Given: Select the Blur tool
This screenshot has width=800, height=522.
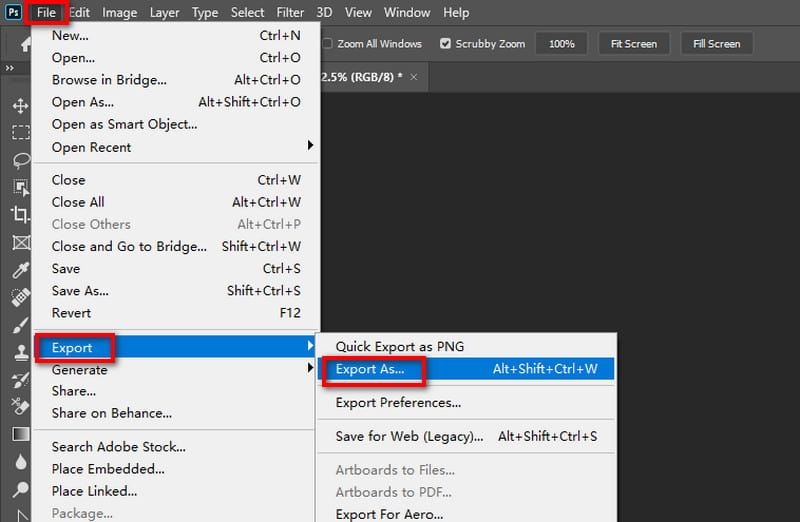Looking at the screenshot, I should pos(20,462).
